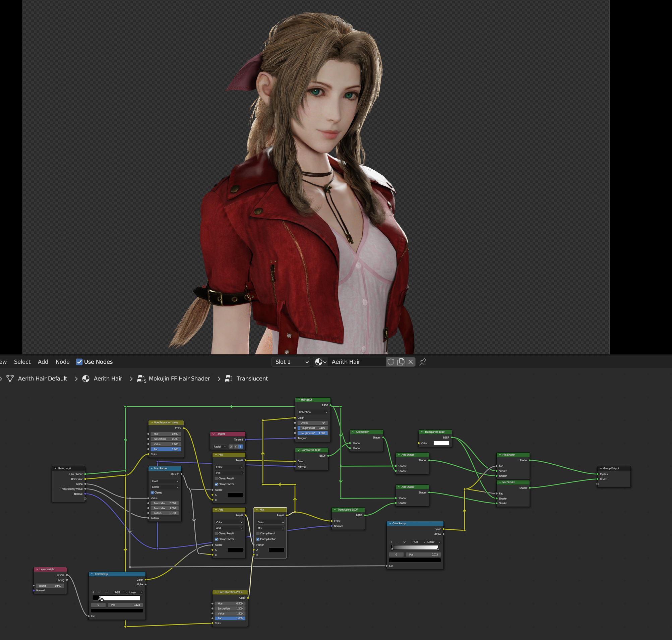
Task: Click the Cycles socket on Group Output
Action: pos(597,474)
